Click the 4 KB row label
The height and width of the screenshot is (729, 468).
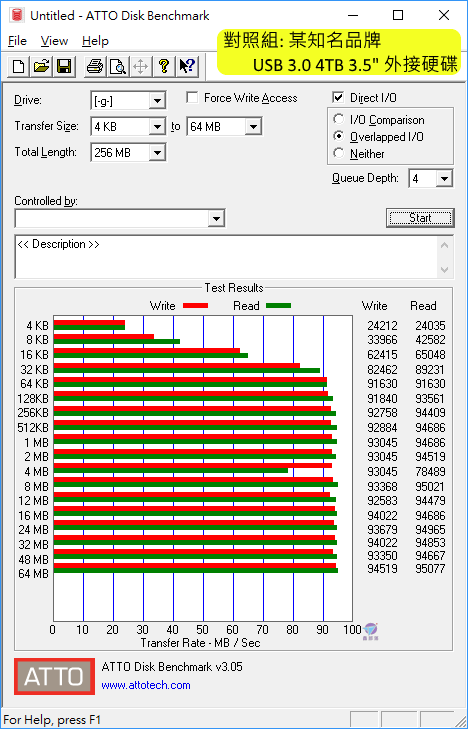37,326
